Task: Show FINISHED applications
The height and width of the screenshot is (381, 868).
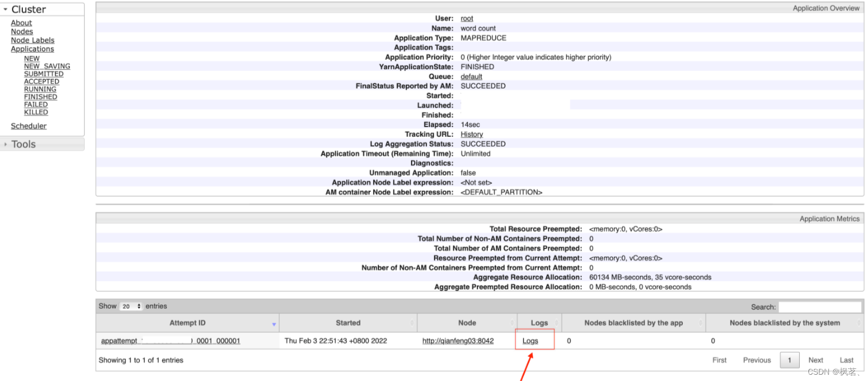Action: click(40, 96)
